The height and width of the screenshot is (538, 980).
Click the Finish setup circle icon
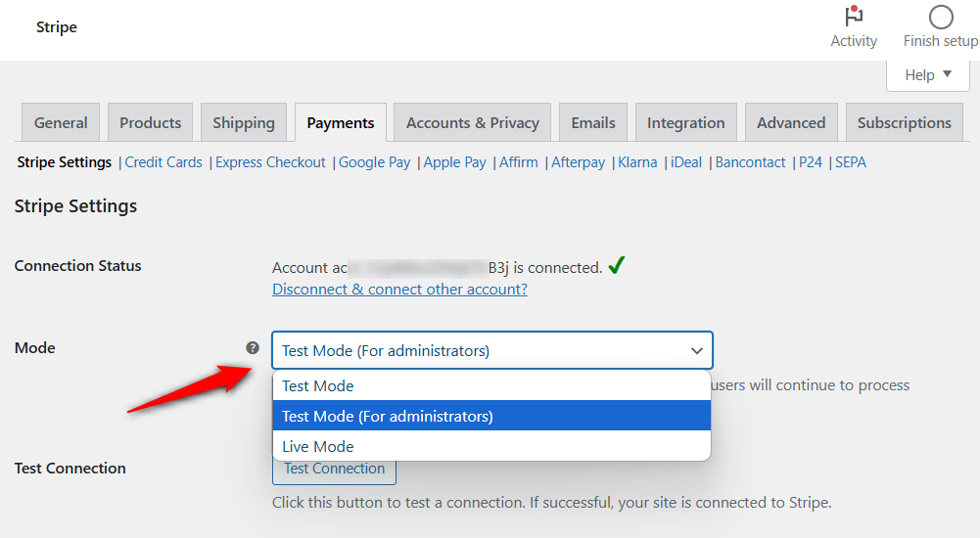click(x=940, y=18)
